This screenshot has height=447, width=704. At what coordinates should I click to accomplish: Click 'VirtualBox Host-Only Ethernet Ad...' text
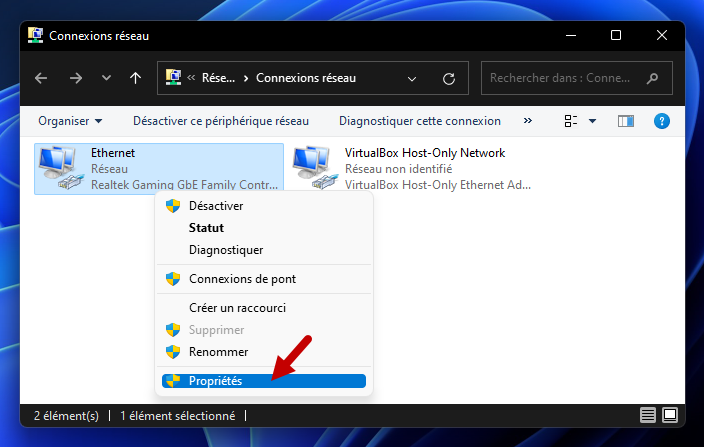pyautogui.click(x=438, y=184)
